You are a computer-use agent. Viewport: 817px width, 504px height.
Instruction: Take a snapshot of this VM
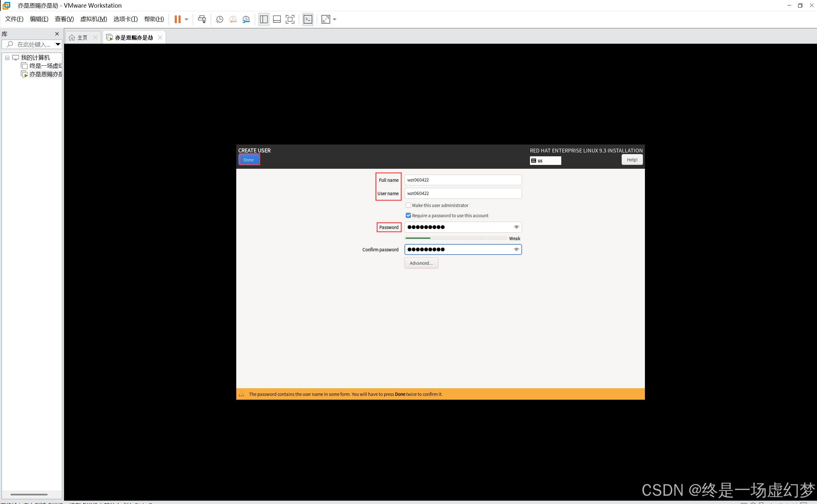(220, 19)
